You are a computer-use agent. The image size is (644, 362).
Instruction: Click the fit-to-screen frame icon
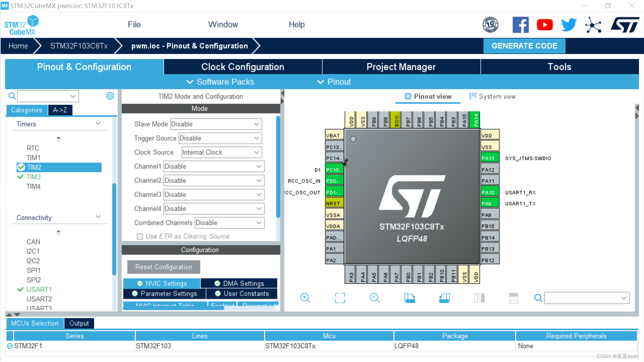(340, 298)
